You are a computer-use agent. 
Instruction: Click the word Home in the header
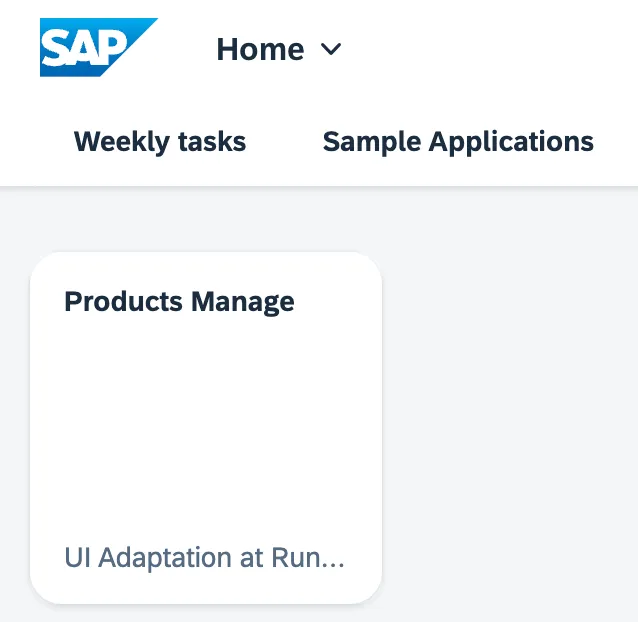tap(260, 49)
